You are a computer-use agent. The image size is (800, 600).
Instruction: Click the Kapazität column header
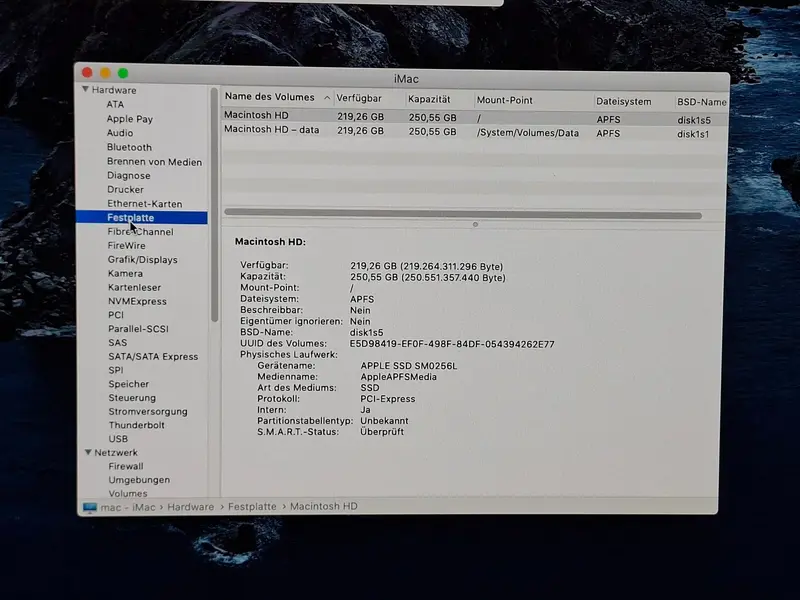pyautogui.click(x=429, y=99)
